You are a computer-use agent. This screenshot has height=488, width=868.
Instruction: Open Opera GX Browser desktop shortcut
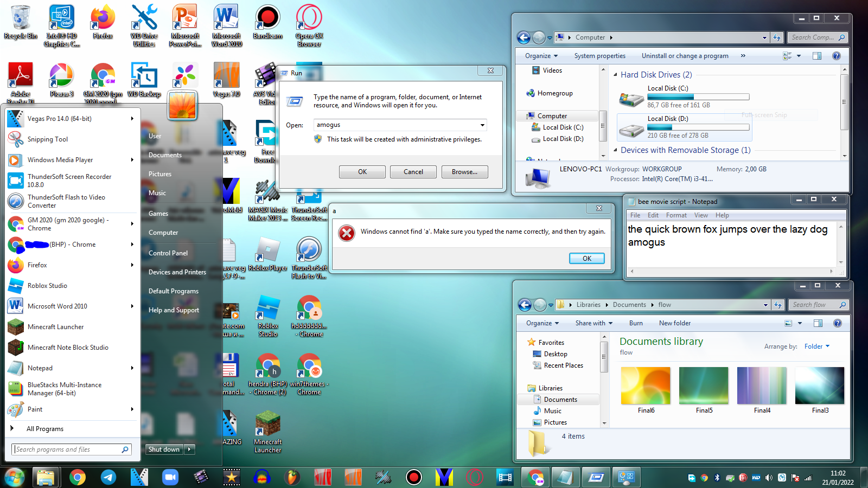309,25
